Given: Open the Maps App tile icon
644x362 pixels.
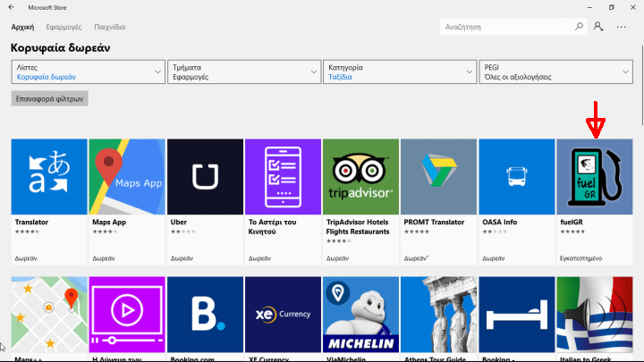Looking at the screenshot, I should click(x=127, y=176).
